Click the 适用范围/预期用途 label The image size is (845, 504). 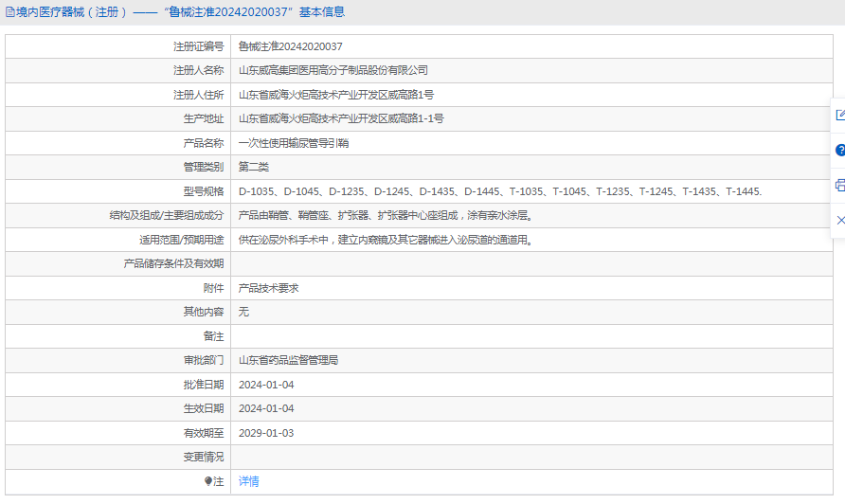pos(182,240)
